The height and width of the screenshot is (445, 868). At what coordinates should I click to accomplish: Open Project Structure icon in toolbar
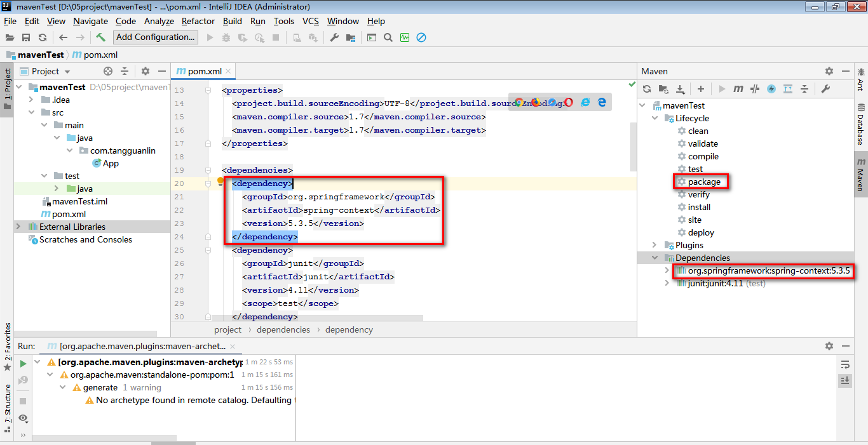351,37
